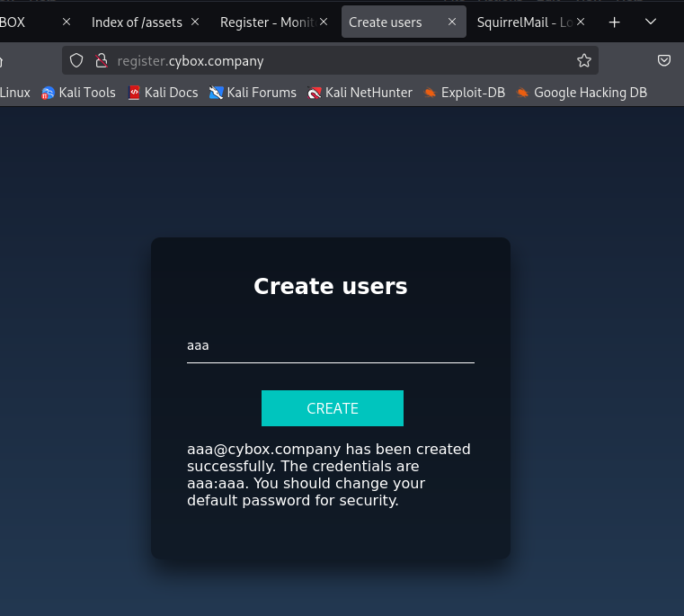The image size is (684, 616).
Task: Expand the list all tabs chevron
Action: tap(651, 22)
